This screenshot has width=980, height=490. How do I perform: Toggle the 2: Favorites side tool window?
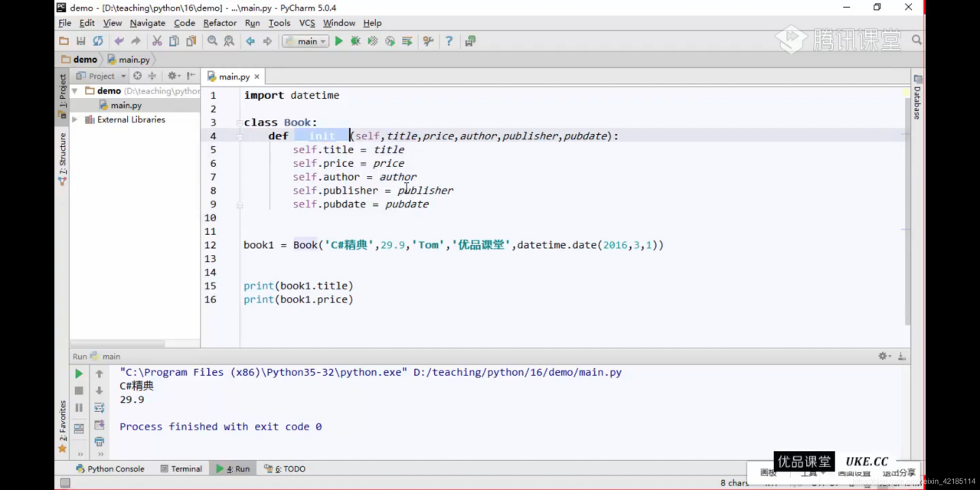tap(63, 426)
